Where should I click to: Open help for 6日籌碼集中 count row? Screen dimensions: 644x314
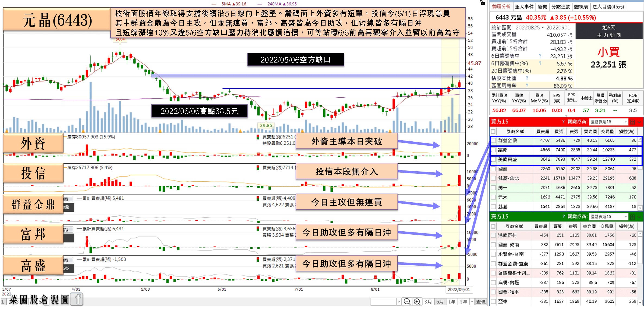coord(540,56)
